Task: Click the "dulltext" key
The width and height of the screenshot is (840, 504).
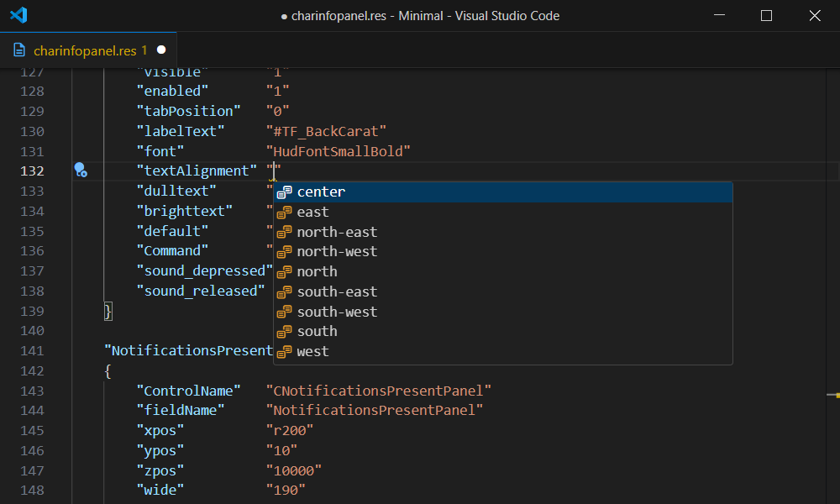Action: [x=176, y=192]
